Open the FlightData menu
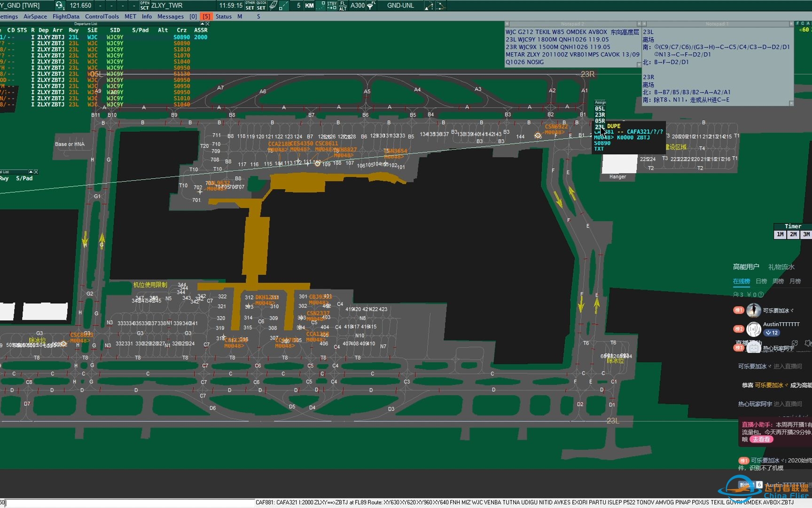The height and width of the screenshot is (508, 812). coord(66,16)
